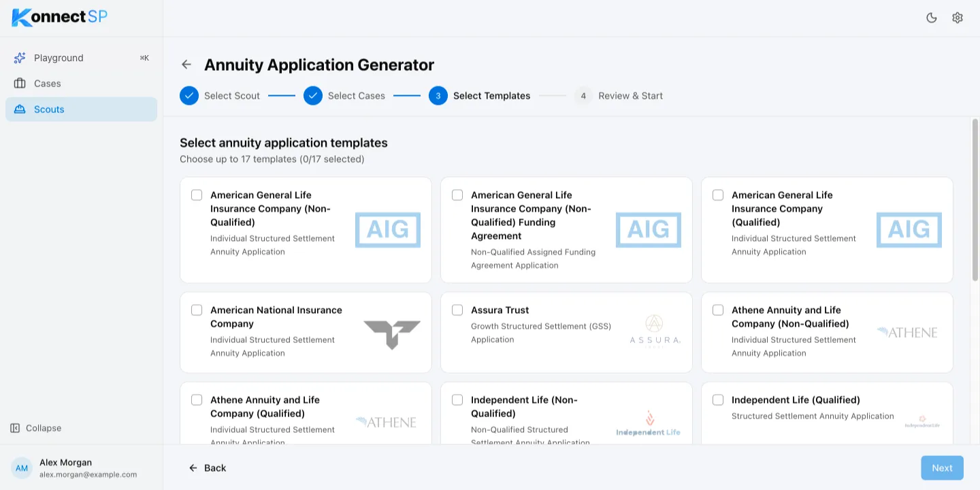Toggle dark mode moon icon
980x490 pixels.
932,18
